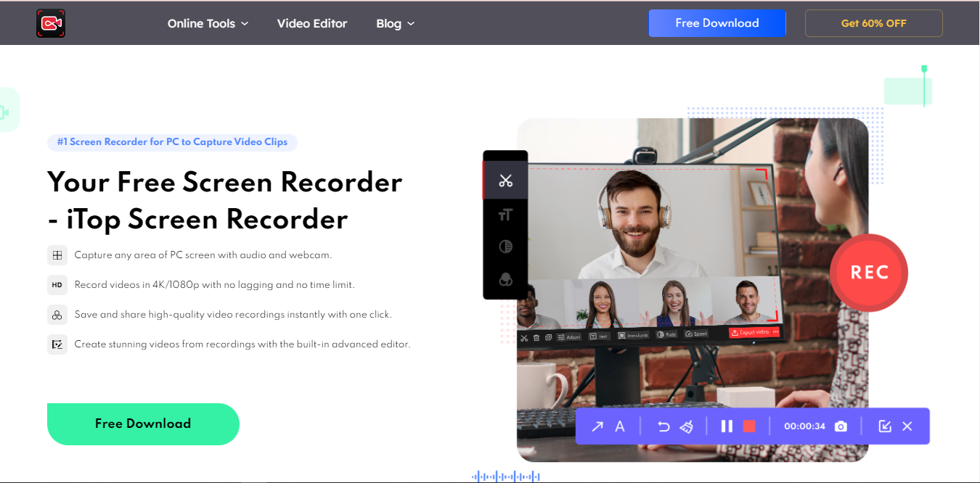Click the green Free Download button
The height and width of the screenshot is (483, 980).
pyautogui.click(x=143, y=424)
